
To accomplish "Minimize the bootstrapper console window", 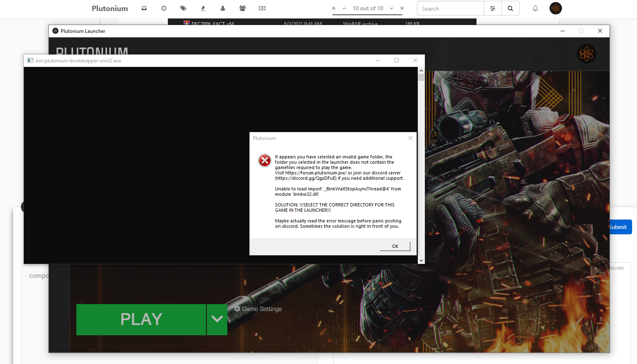I will pos(378,60).
